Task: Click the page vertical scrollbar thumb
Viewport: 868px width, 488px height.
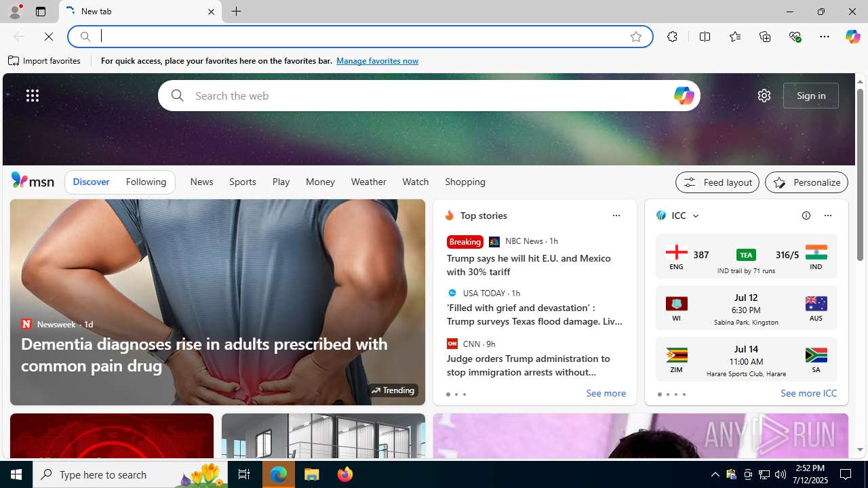Action: click(x=860, y=174)
